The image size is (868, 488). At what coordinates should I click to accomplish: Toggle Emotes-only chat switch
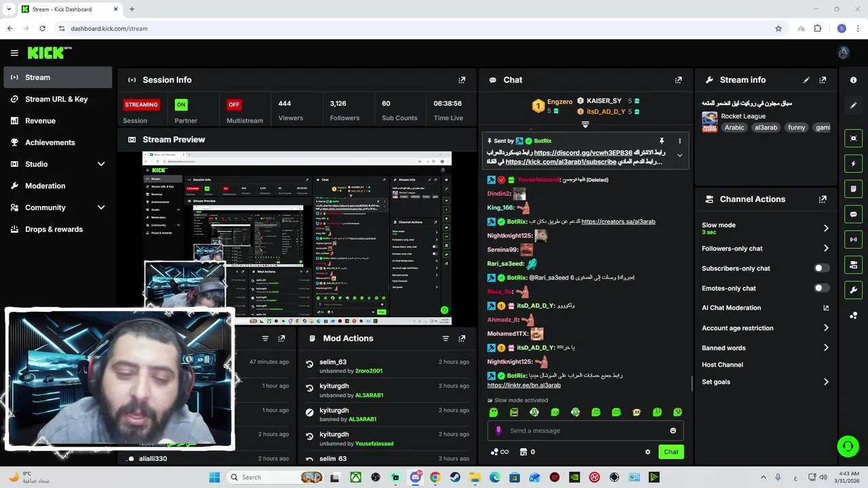[821, 288]
